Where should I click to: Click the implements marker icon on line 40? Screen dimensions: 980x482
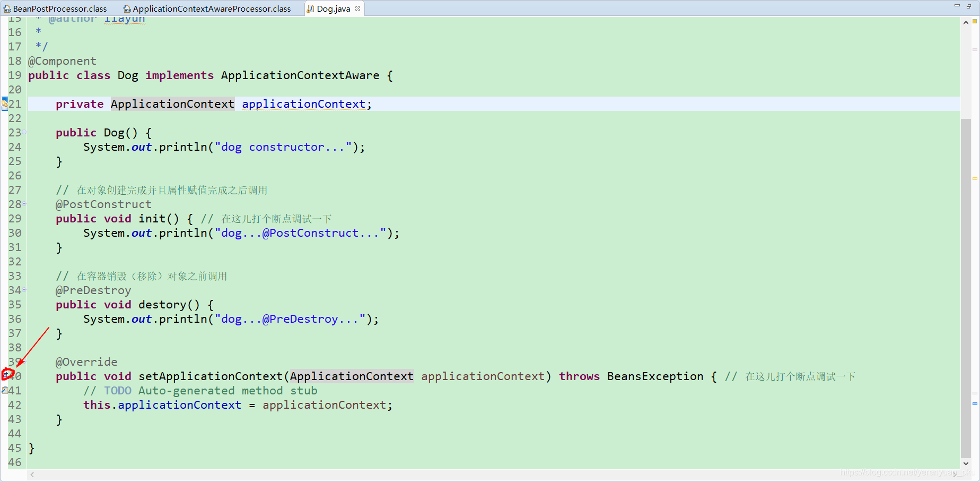point(6,375)
